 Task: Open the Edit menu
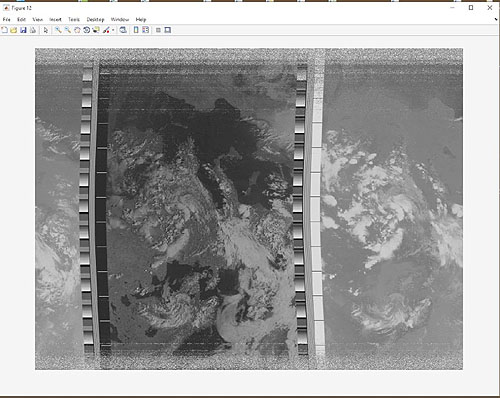point(21,19)
